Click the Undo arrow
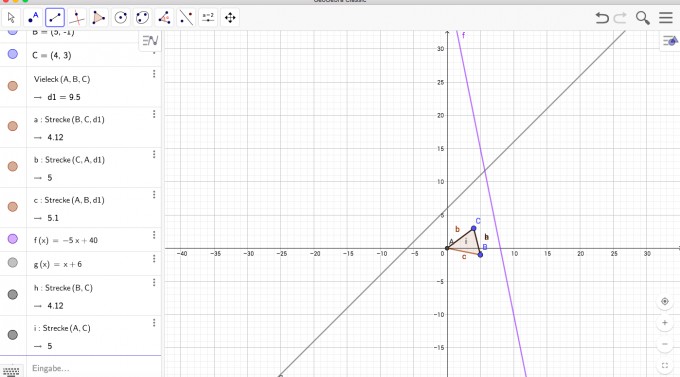Screen dimensions: 680x377 coord(602,18)
